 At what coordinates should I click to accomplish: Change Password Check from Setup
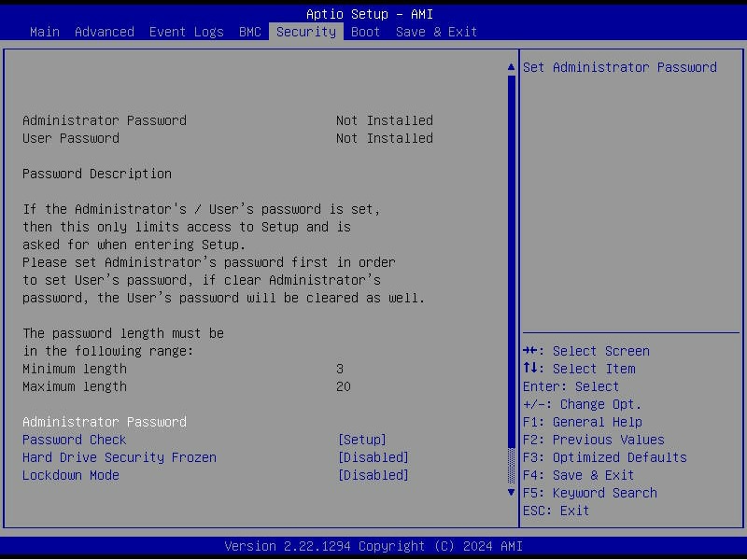pos(362,439)
